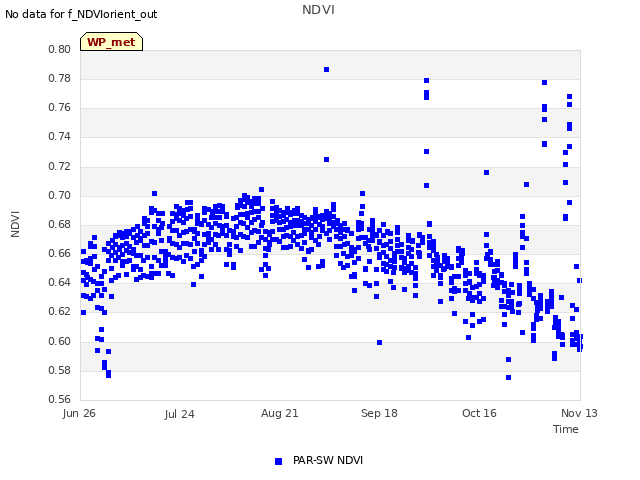Click the blue PAR-SW NDVI legend square
Image resolution: width=640 pixels, height=480 pixels.
[278, 461]
